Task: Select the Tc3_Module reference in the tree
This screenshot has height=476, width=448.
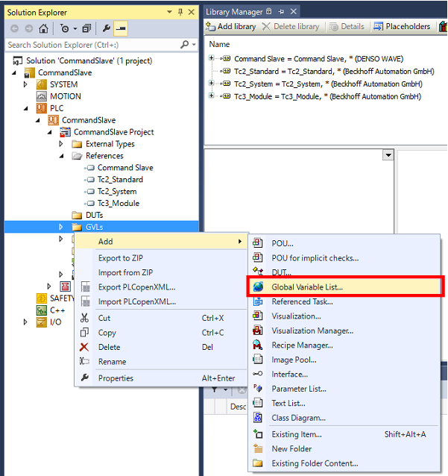Action: [x=118, y=203]
